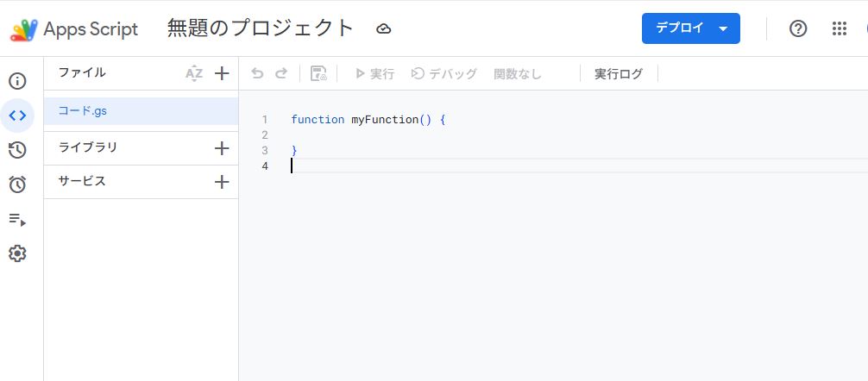Click the Undo arrow in toolbar
The image size is (868, 381).
[257, 74]
